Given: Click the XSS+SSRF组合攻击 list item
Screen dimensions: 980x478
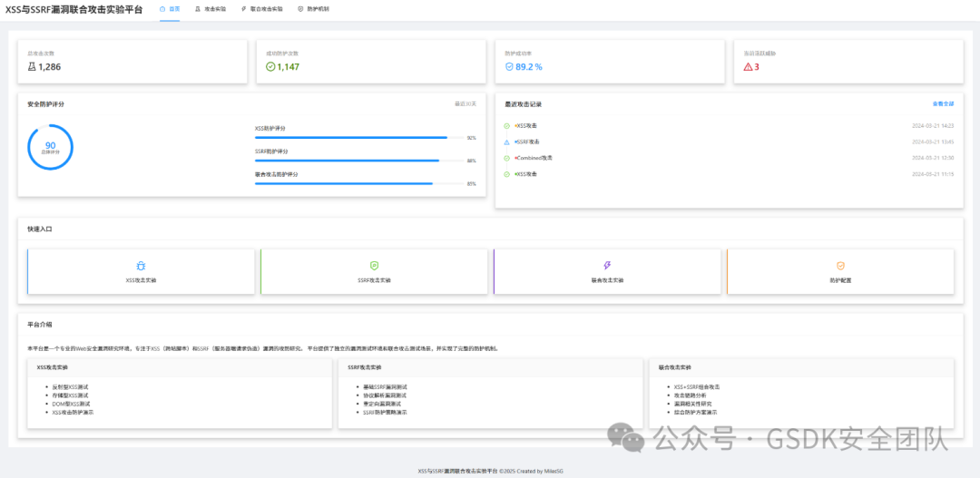Looking at the screenshot, I should click(x=698, y=387).
